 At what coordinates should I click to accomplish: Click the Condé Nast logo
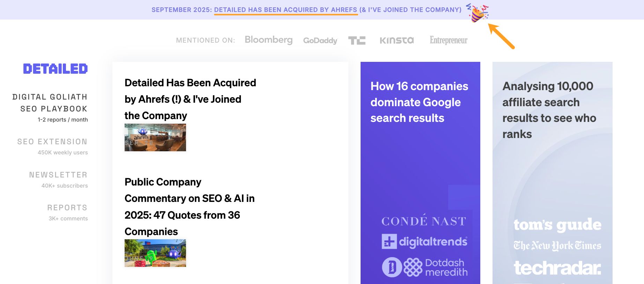point(424,220)
